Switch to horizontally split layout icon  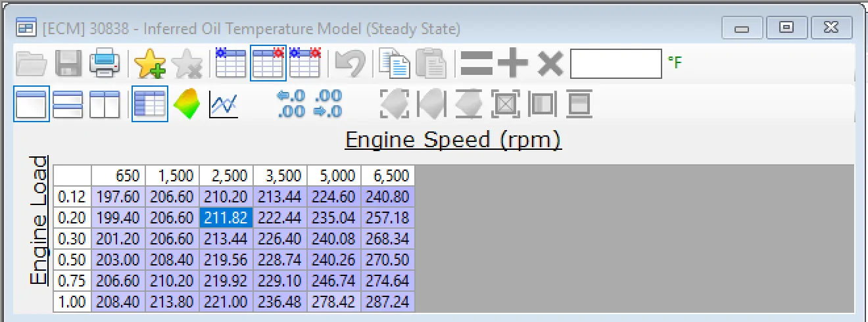tap(68, 104)
